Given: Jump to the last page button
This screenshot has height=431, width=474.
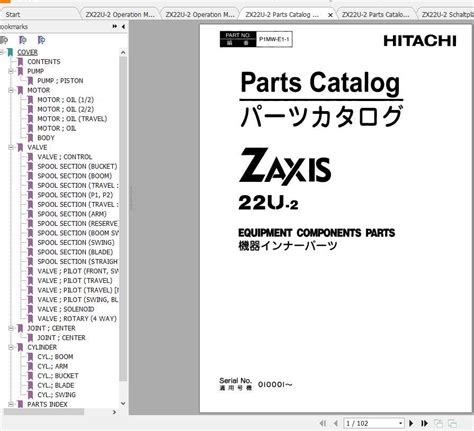Looking at the screenshot, I should click(424, 423).
